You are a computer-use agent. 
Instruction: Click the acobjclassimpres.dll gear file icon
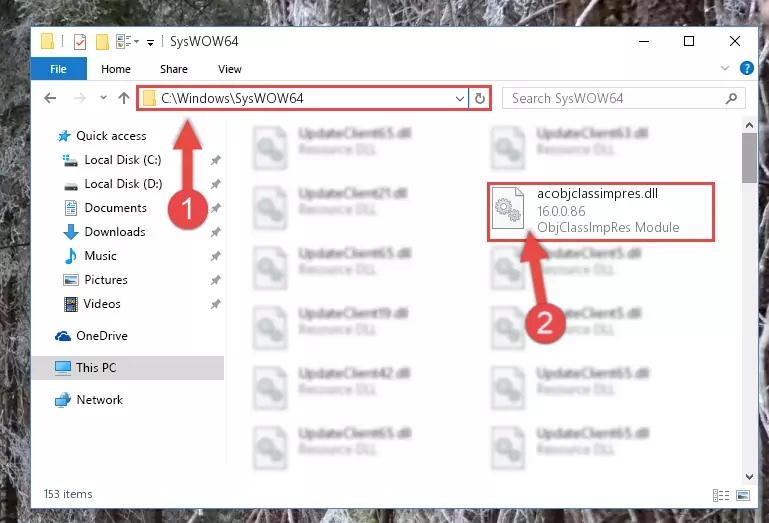pos(508,208)
